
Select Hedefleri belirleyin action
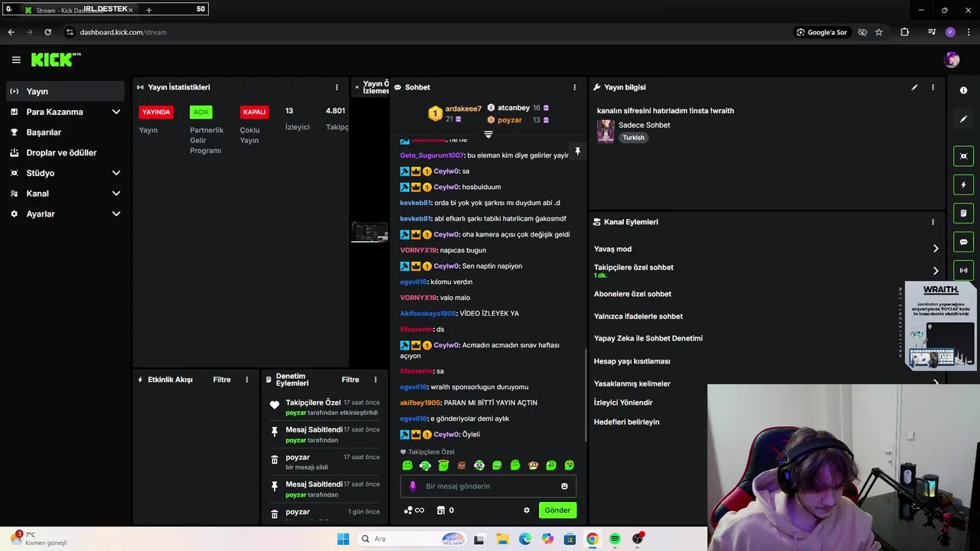click(626, 422)
